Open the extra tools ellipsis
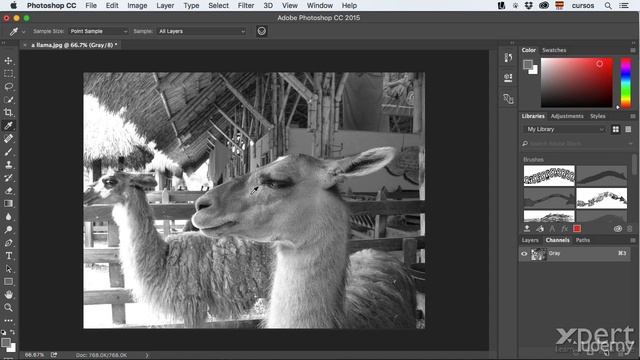Screen dimensions: 640x360 [x=8, y=321]
